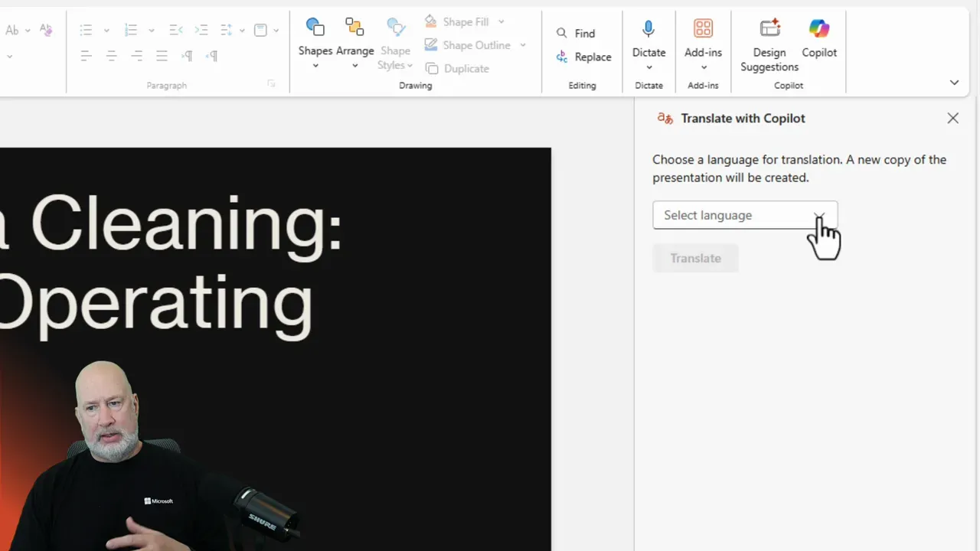
Task: Select the bulleted list icon
Action: 86,30
